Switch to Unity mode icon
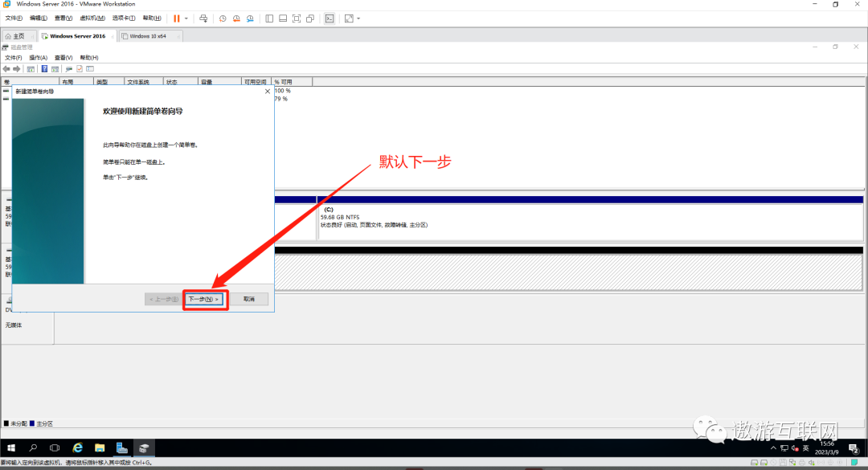This screenshot has width=868, height=470. coord(310,18)
